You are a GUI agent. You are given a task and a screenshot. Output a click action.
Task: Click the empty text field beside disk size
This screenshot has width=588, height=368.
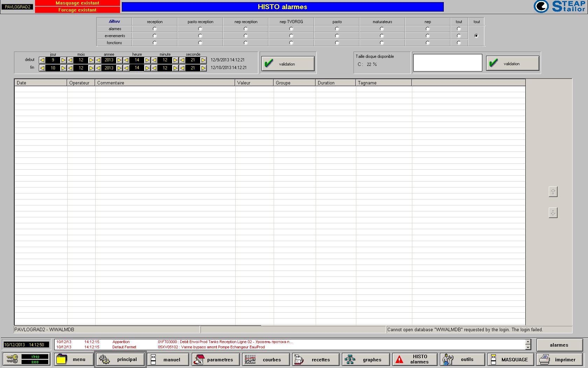pyautogui.click(x=447, y=63)
